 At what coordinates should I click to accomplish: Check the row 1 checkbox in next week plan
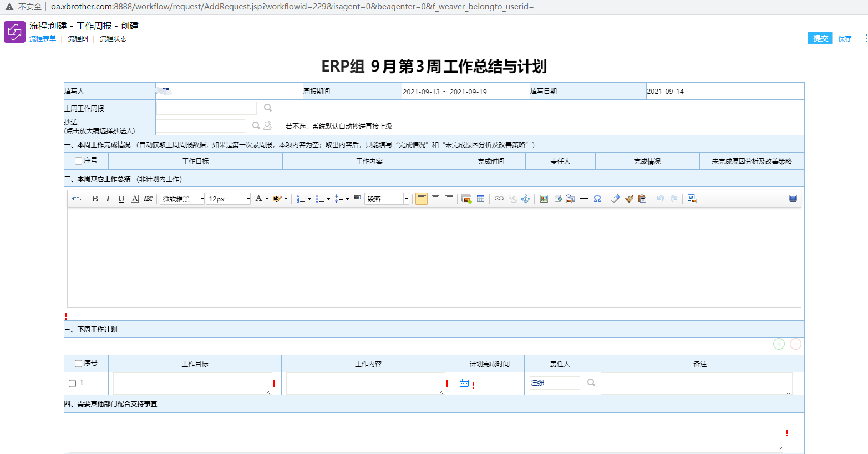tap(73, 384)
